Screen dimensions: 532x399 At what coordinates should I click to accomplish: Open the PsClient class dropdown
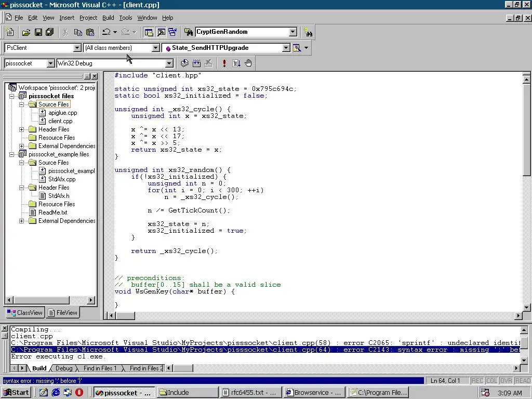pos(77,48)
